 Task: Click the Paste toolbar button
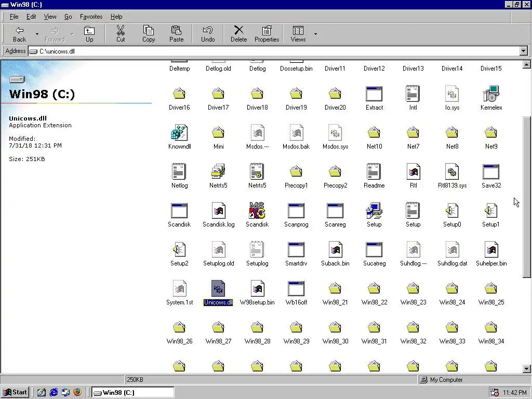tap(176, 34)
